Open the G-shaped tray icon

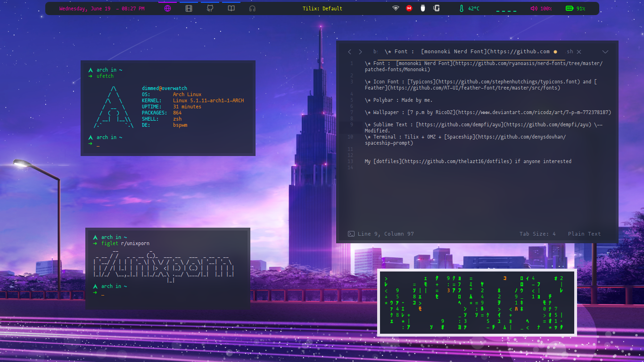(x=437, y=8)
